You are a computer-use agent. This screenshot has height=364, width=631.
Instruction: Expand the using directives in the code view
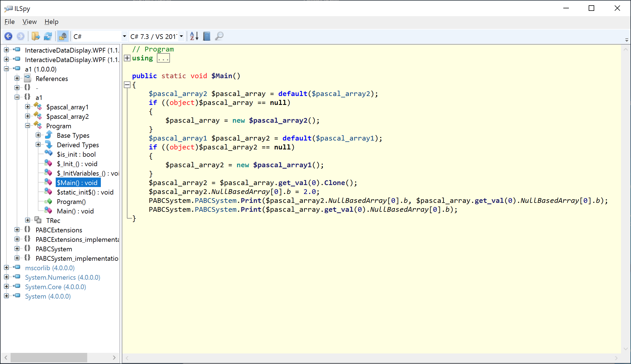click(127, 58)
